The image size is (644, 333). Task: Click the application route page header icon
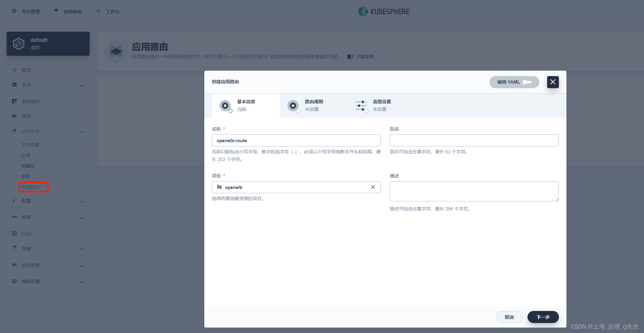click(x=116, y=51)
